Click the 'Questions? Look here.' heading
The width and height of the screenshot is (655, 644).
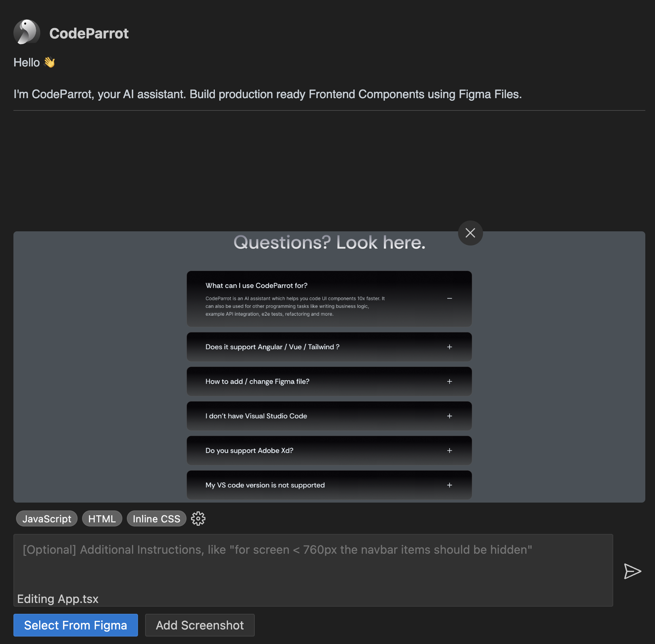point(329,243)
